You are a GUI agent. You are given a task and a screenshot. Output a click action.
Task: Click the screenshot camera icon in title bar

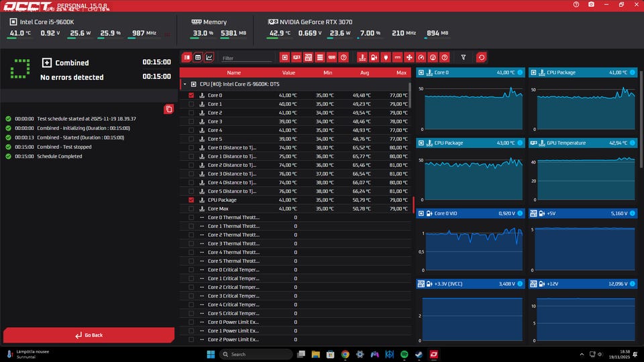(x=590, y=4)
